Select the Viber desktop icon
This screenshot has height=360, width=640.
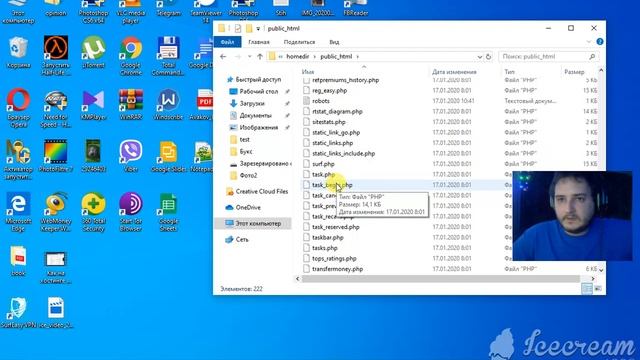point(131,156)
